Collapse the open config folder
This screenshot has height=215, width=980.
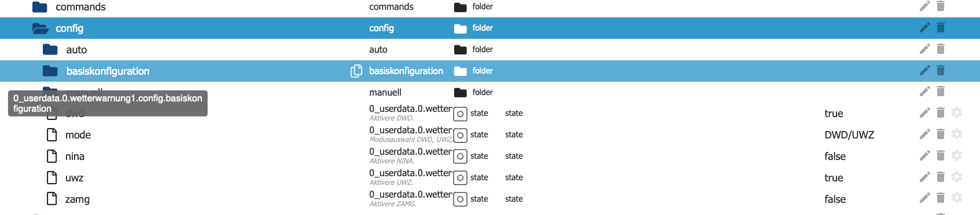[x=40, y=28]
